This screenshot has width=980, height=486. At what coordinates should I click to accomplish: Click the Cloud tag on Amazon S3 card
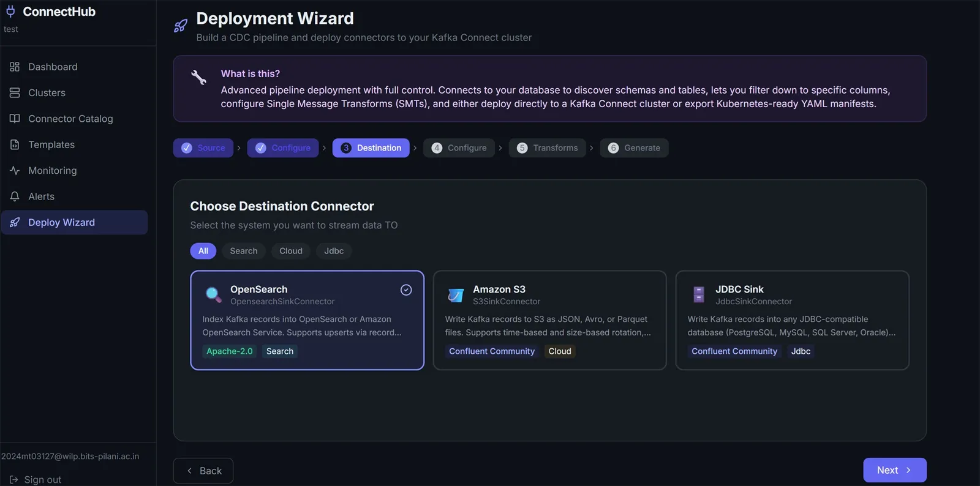560,351
